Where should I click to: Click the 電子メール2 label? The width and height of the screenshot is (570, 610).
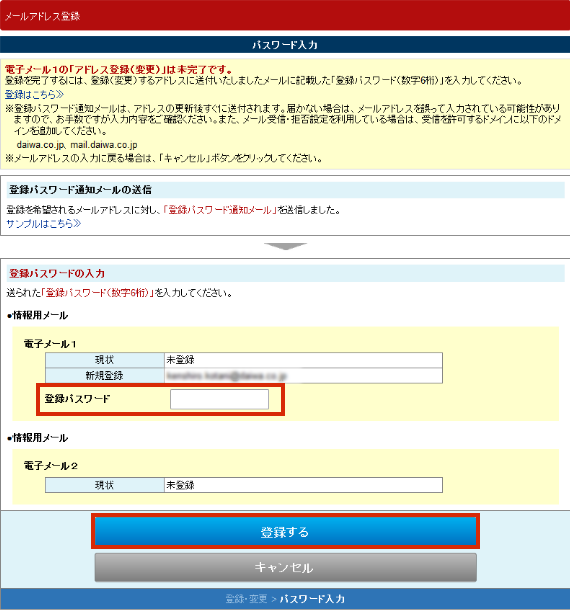(x=51, y=466)
